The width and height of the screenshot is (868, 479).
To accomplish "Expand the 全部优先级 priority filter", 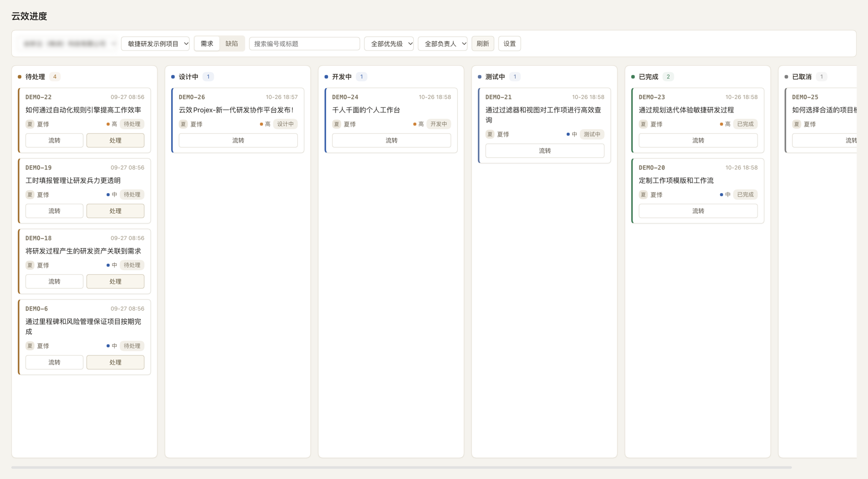I will point(389,44).
